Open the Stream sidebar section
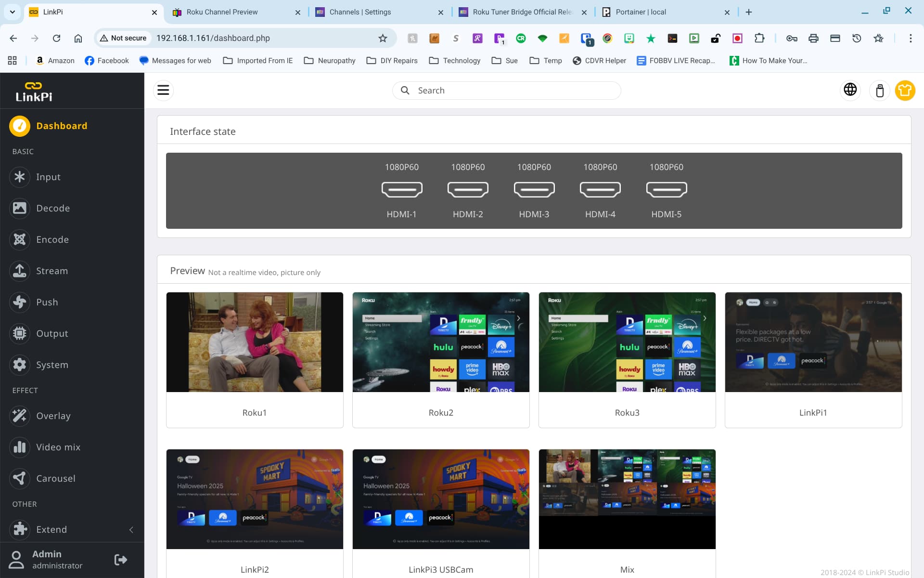Viewport: 924px width, 578px height. [52, 271]
